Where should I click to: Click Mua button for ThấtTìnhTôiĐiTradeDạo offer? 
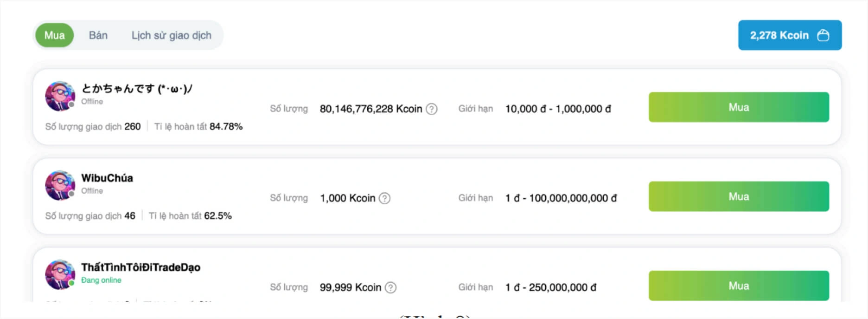click(x=739, y=286)
